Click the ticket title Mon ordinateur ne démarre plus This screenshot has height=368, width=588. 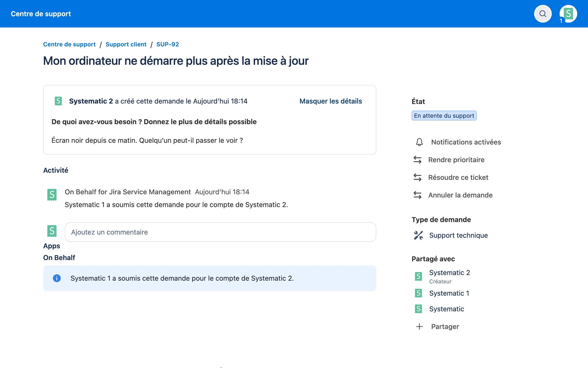176,61
